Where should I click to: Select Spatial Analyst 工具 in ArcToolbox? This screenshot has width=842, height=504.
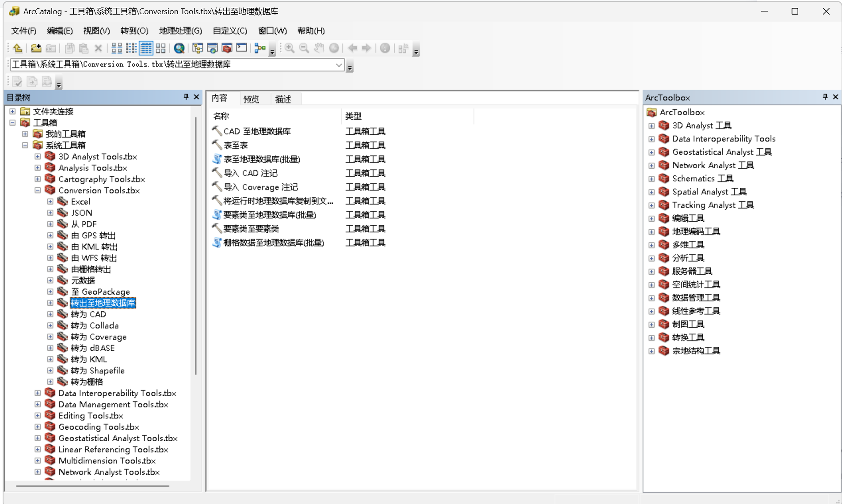[709, 192]
